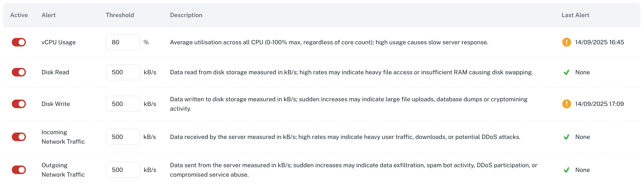The image size is (644, 191).
Task: Toggle the Disk Write alert switch
Action: pyautogui.click(x=19, y=104)
